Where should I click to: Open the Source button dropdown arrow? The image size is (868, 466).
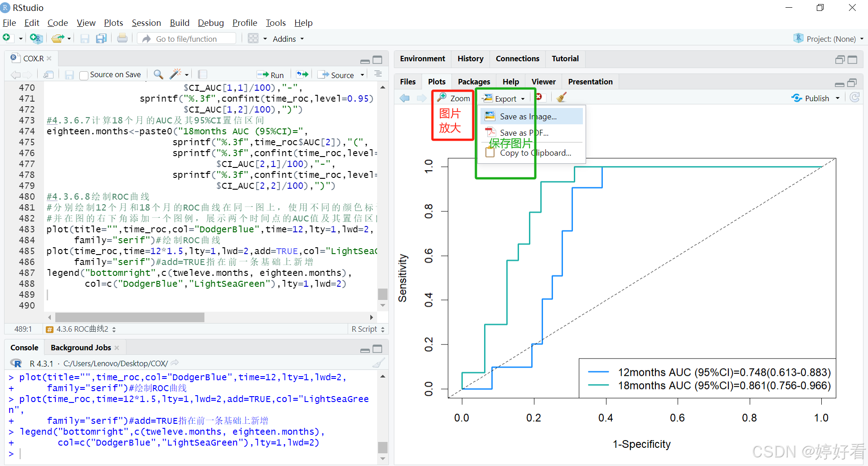tap(362, 75)
